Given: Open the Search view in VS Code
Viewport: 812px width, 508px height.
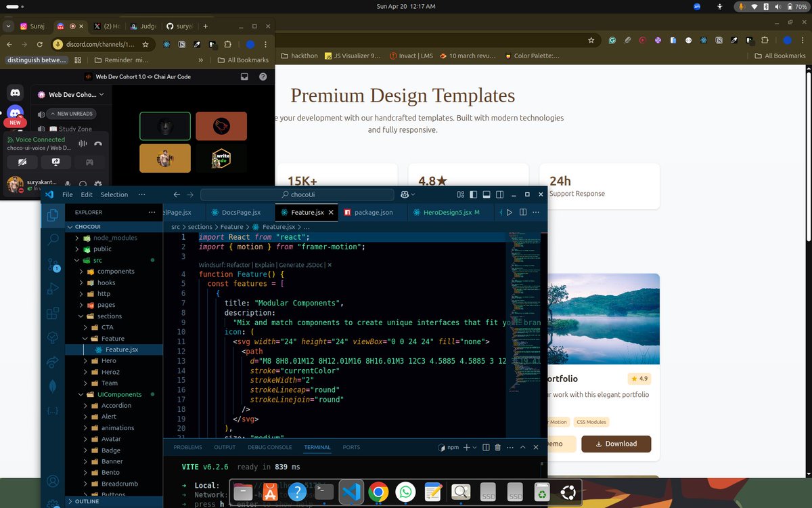Looking at the screenshot, I should pos(53,239).
